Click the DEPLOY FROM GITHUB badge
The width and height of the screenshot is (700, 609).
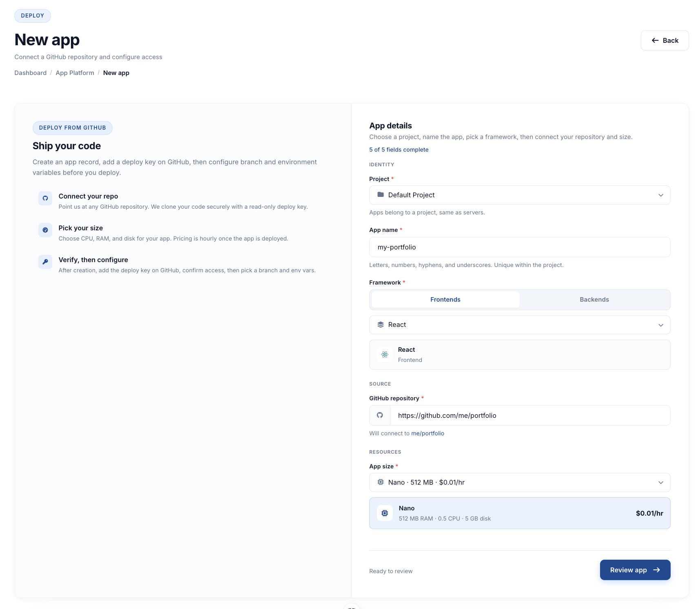[x=73, y=128]
